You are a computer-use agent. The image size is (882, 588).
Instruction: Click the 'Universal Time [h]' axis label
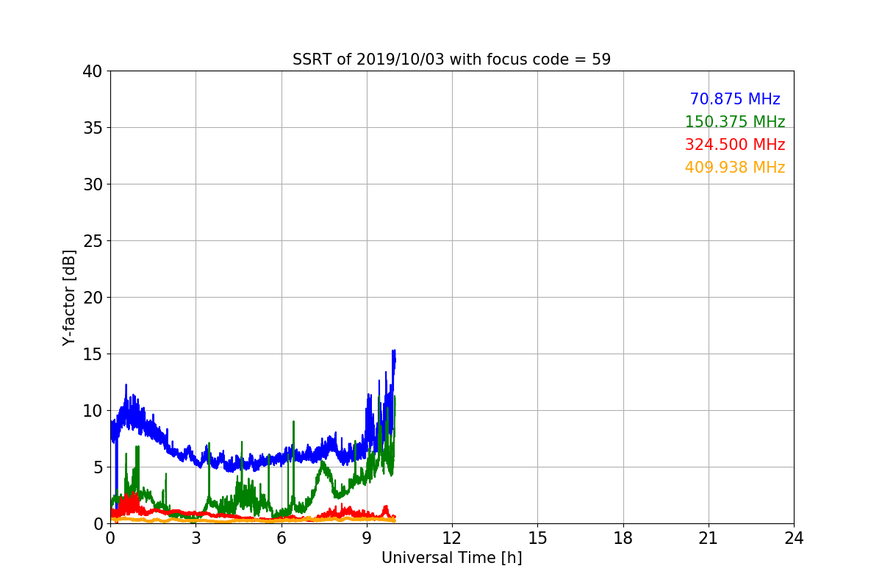(451, 558)
